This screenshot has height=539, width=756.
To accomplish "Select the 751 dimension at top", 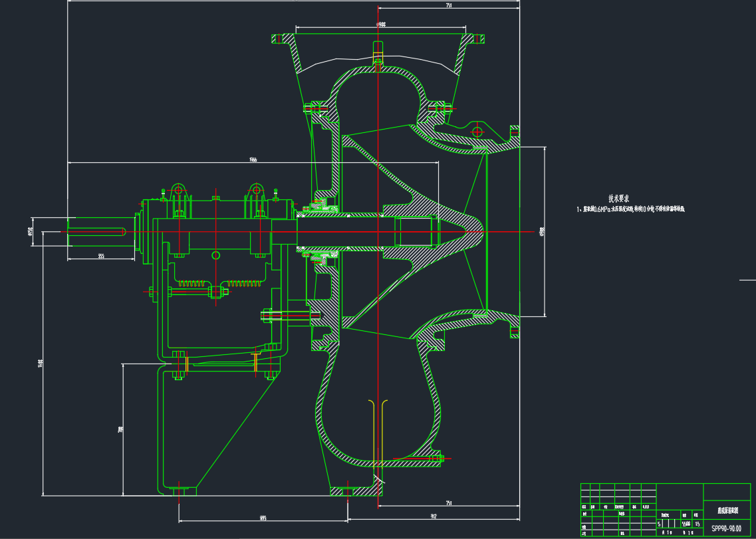I will pyautogui.click(x=449, y=6).
